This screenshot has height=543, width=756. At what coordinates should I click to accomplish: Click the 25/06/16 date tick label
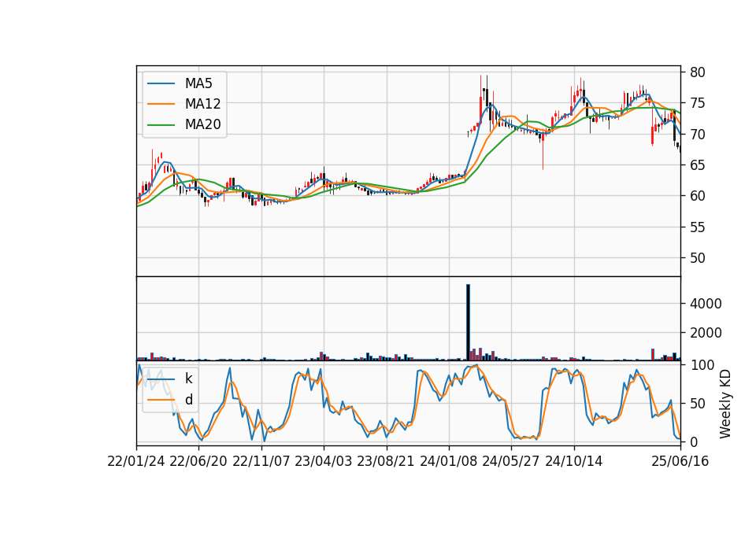click(680, 462)
